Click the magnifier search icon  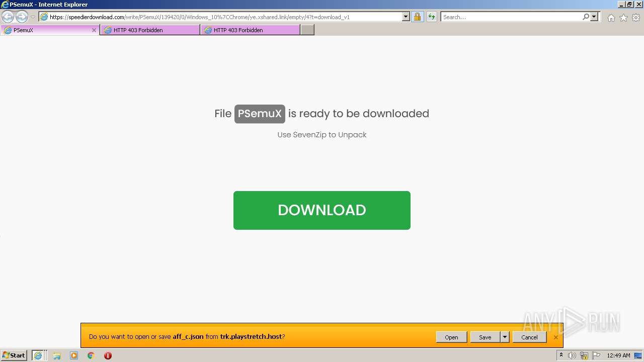tap(586, 17)
